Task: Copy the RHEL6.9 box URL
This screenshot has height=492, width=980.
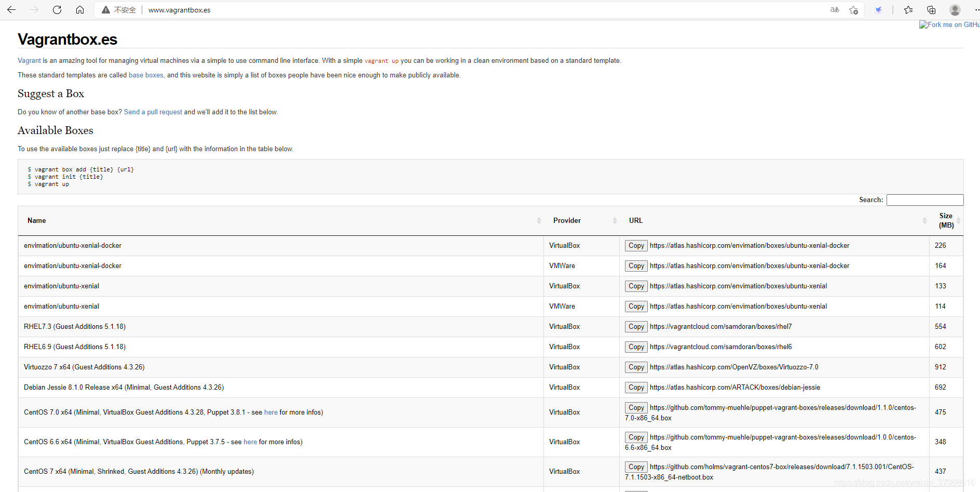Action: (636, 347)
